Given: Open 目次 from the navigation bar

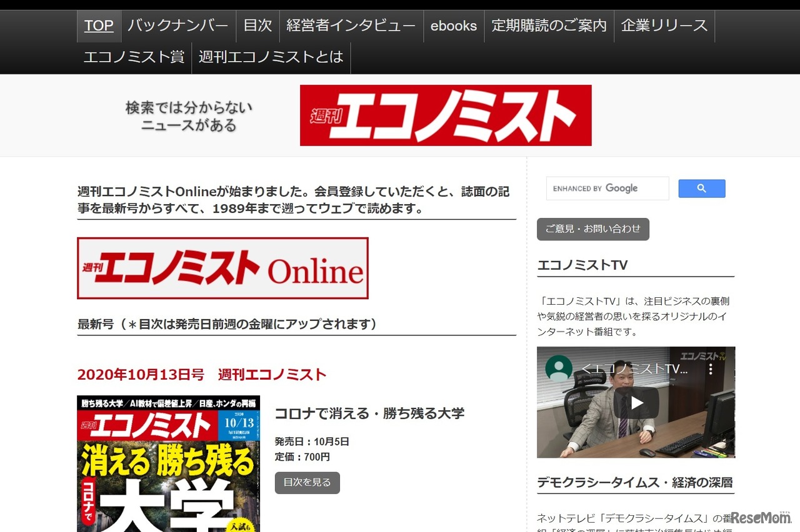Looking at the screenshot, I should [x=258, y=26].
